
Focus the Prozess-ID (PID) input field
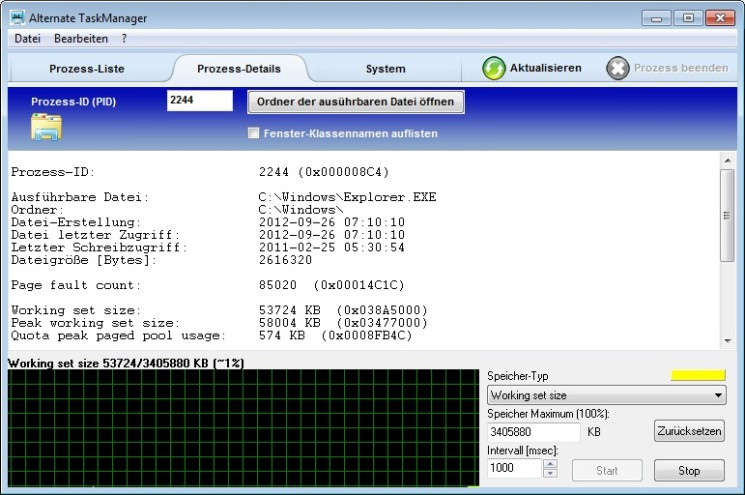point(200,100)
